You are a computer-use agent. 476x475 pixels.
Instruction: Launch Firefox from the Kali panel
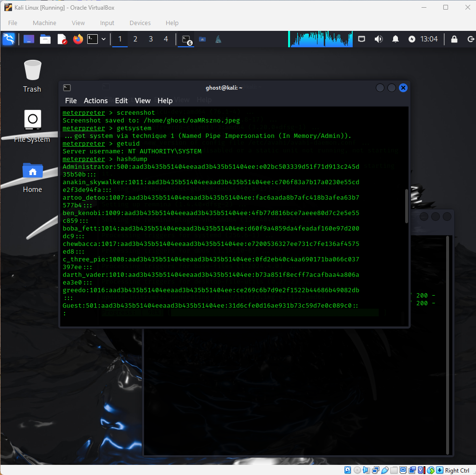click(78, 39)
